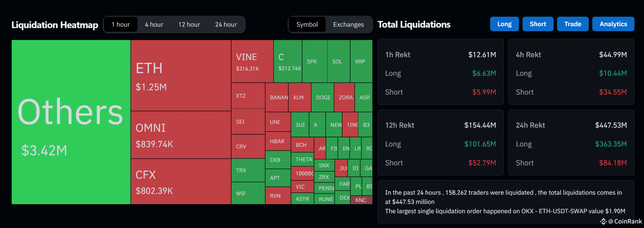The width and height of the screenshot is (644, 228).
Task: Select the 12 hour period
Action: coord(189,24)
